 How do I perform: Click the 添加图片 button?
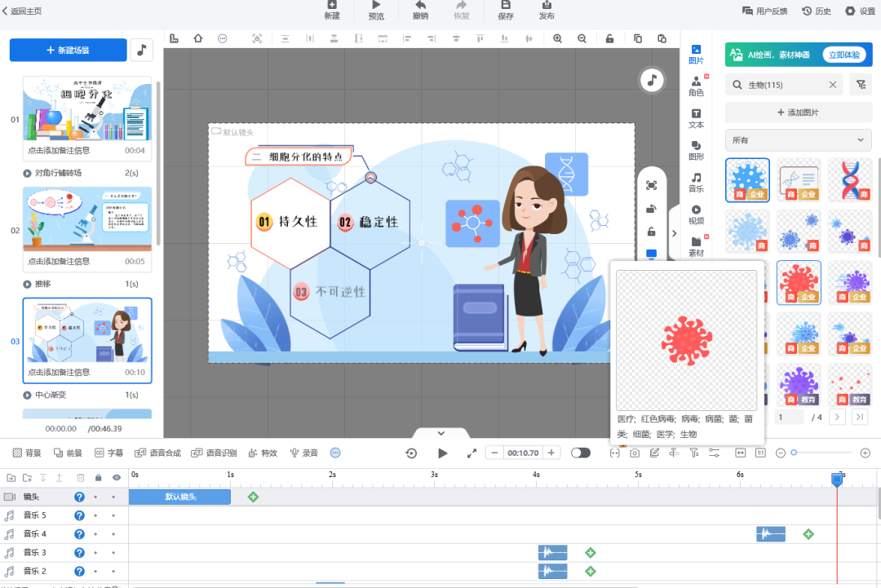tap(799, 113)
